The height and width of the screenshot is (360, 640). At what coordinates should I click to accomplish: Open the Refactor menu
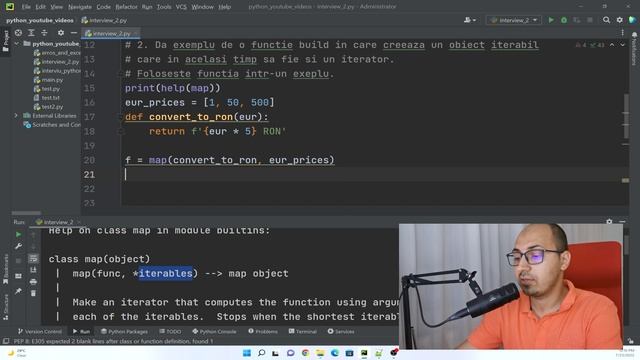coord(127,7)
